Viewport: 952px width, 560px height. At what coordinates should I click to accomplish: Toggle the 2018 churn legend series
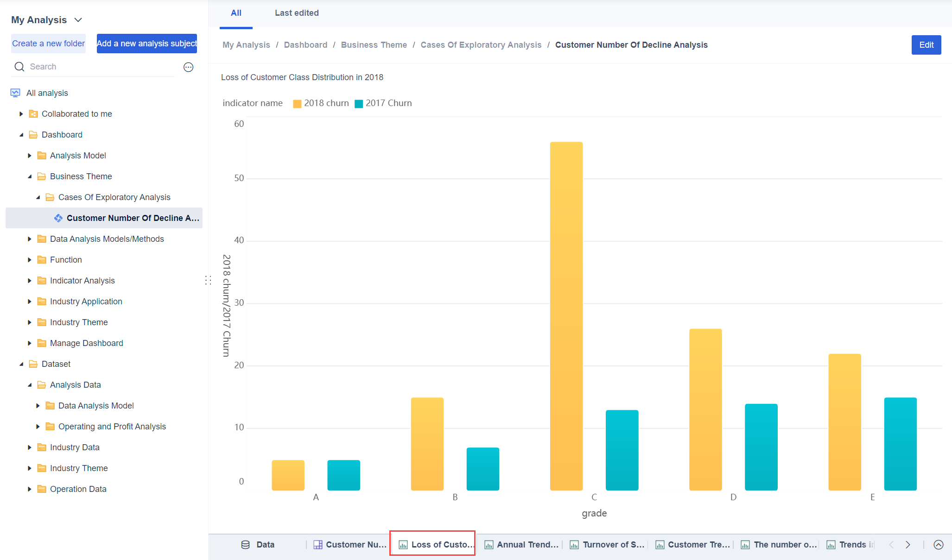(x=321, y=103)
